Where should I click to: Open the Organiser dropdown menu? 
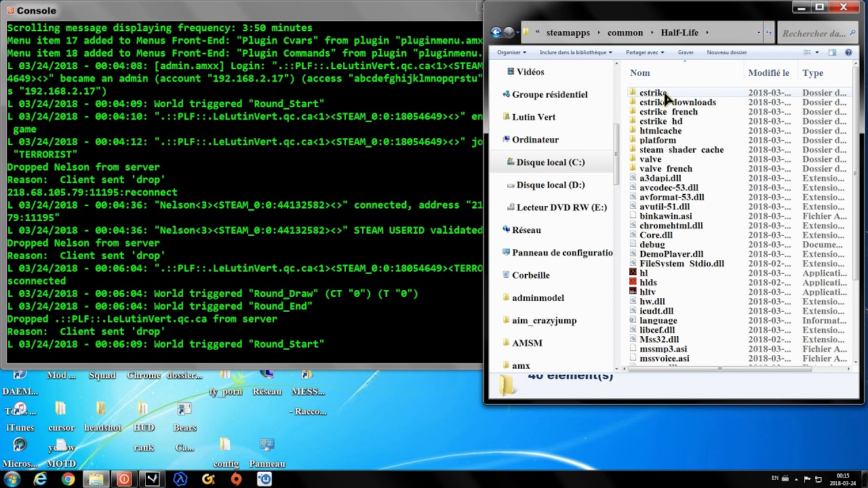511,52
